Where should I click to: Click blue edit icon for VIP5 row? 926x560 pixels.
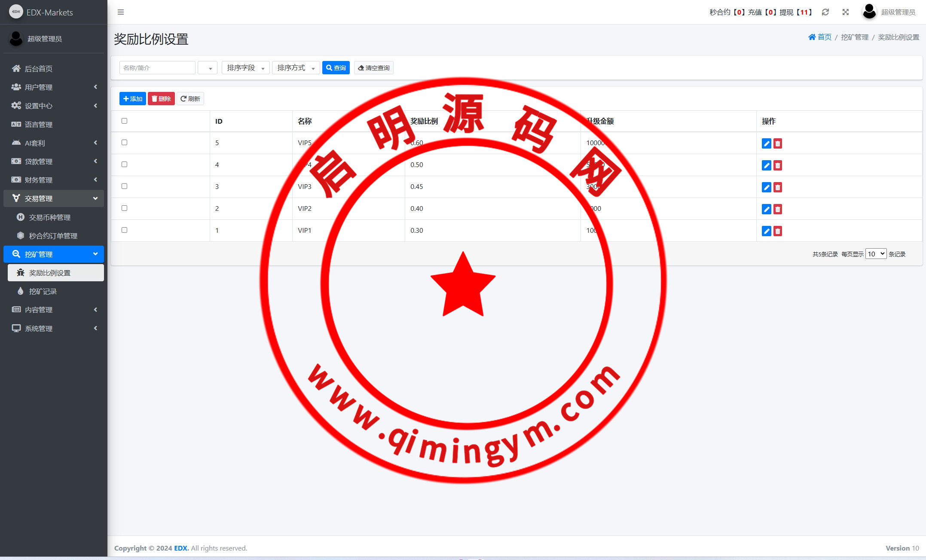tap(766, 143)
